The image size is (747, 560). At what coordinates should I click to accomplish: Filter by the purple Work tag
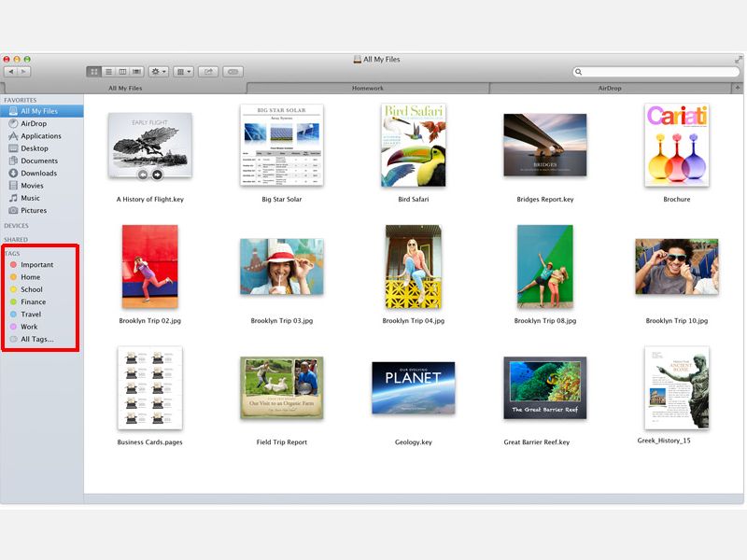click(x=29, y=326)
